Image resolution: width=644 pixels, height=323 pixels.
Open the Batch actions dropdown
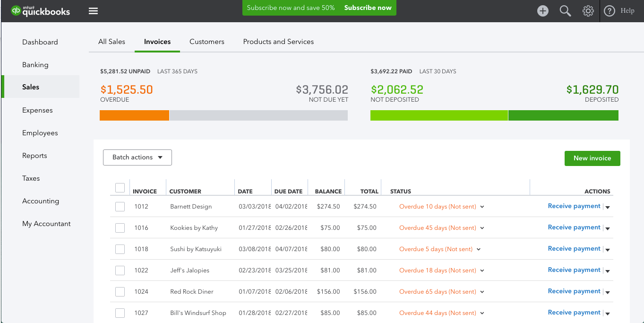click(137, 157)
